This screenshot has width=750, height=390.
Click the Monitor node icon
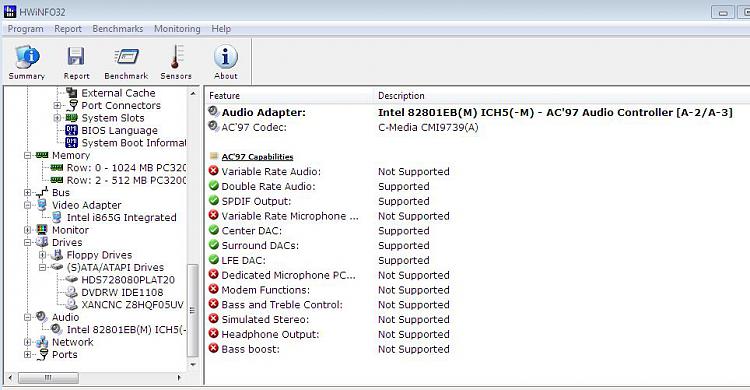[x=42, y=230]
